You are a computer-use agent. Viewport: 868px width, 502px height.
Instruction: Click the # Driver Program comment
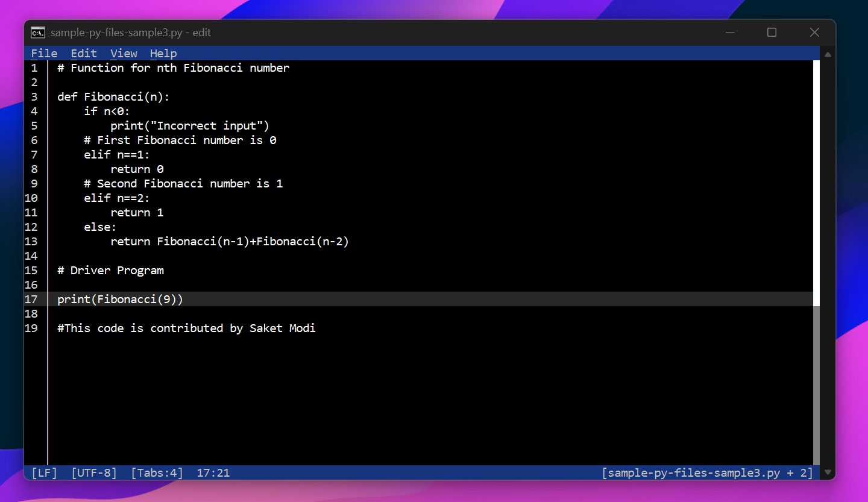point(110,270)
